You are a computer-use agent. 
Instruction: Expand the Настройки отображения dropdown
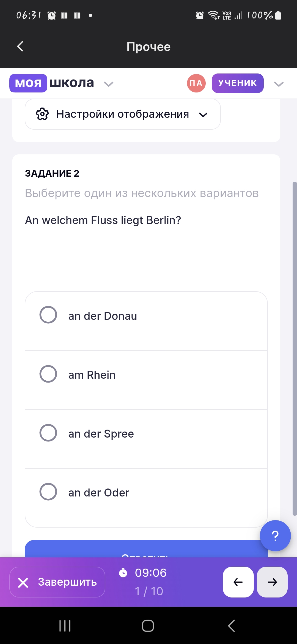(123, 114)
